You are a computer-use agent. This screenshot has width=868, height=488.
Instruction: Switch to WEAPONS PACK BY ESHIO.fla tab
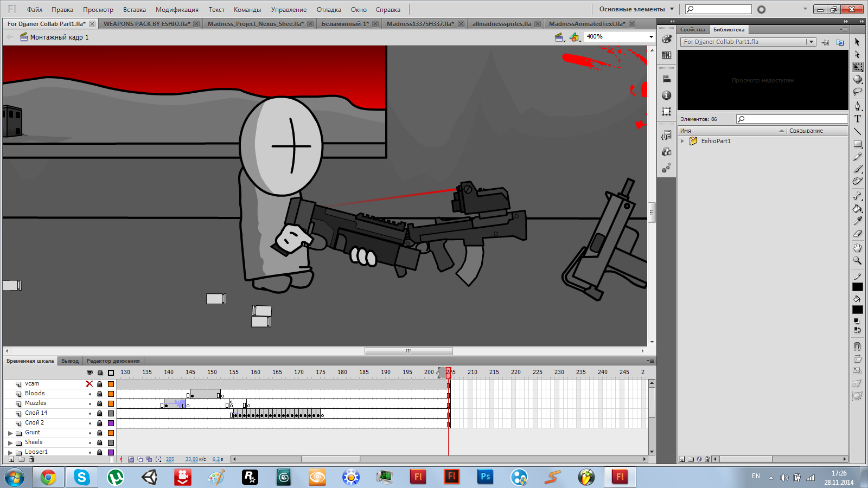[x=147, y=24]
